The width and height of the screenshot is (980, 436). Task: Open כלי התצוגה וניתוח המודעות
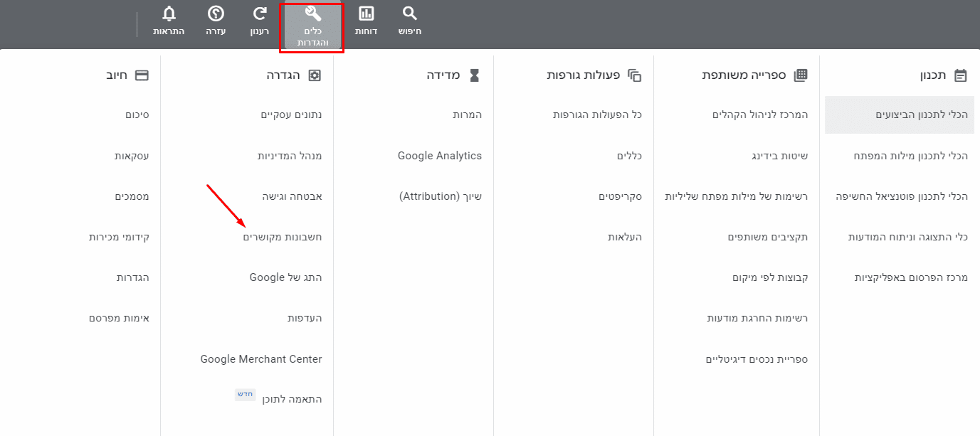point(908,237)
